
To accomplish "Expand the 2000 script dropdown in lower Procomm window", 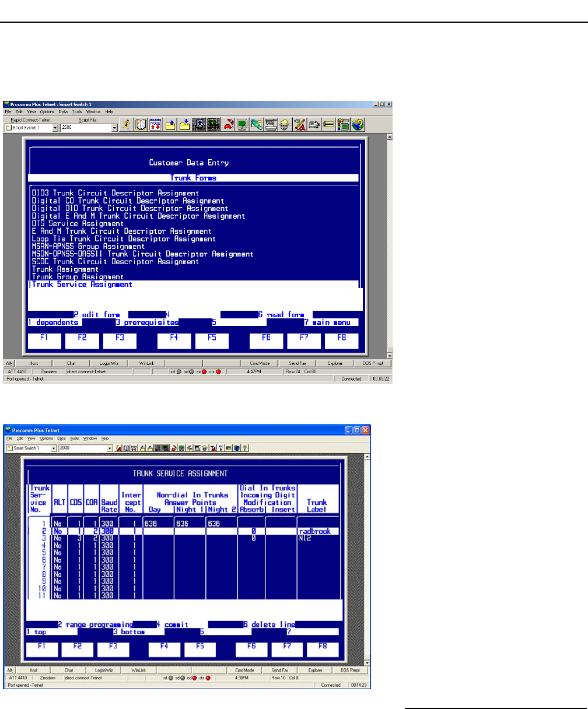I will [x=110, y=448].
